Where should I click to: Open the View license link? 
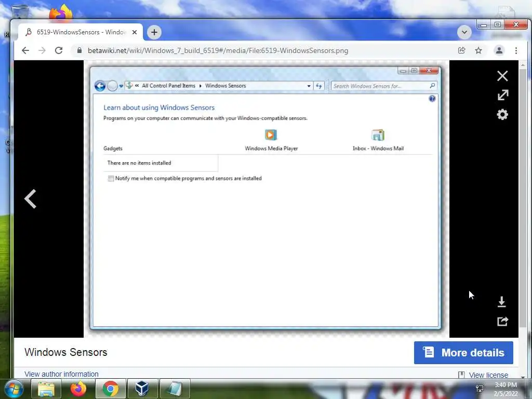(x=488, y=375)
